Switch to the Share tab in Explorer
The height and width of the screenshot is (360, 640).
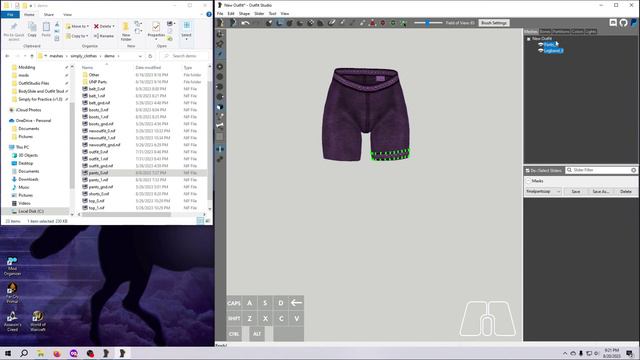[49, 14]
